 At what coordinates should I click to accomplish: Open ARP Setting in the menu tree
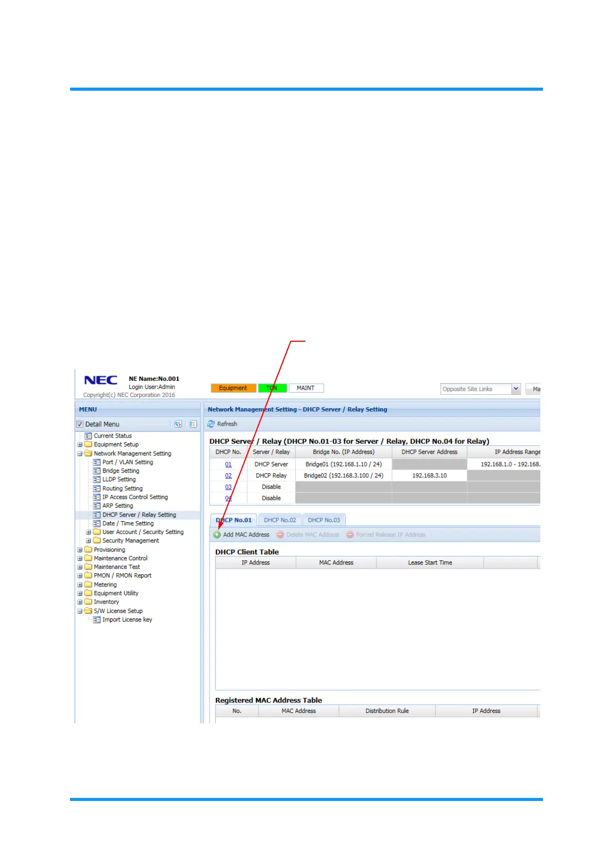(x=117, y=506)
